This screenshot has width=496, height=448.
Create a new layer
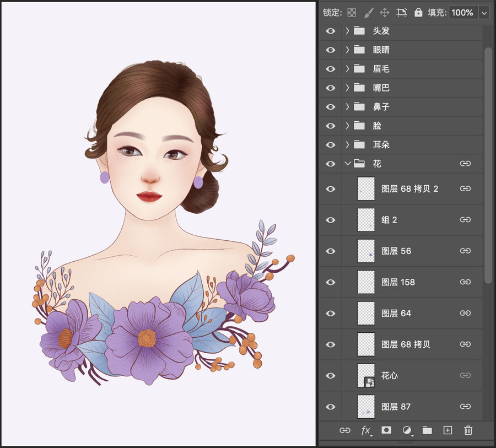click(x=448, y=430)
